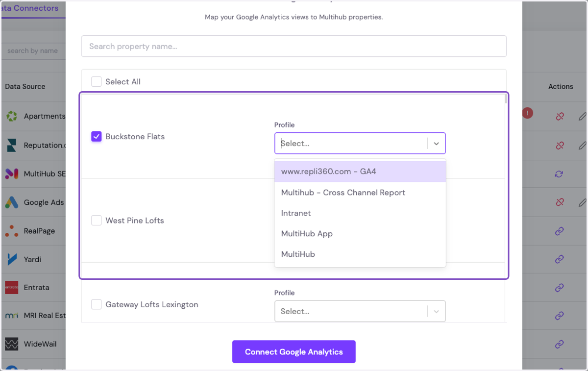This screenshot has width=588, height=371.
Task: Click the MultiHub SE logo icon
Action: tap(11, 173)
